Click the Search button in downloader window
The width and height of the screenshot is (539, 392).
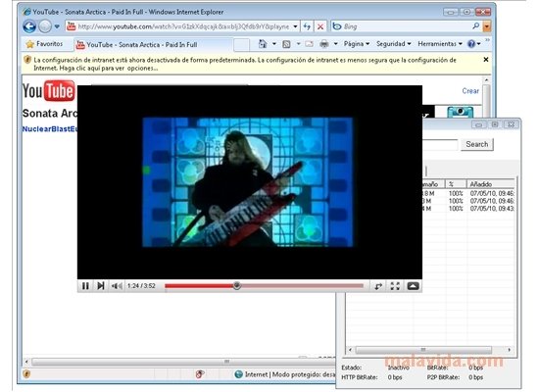pyautogui.click(x=477, y=144)
